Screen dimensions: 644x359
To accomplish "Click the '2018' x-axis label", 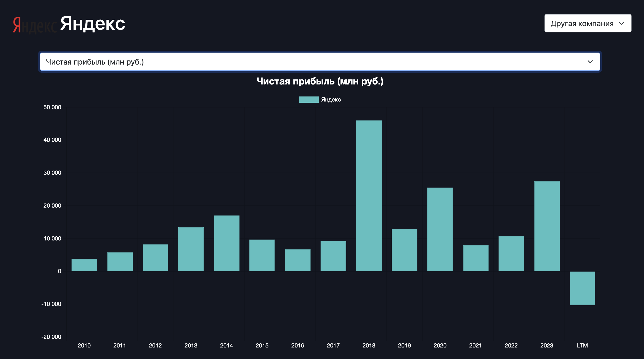I will [x=369, y=346].
